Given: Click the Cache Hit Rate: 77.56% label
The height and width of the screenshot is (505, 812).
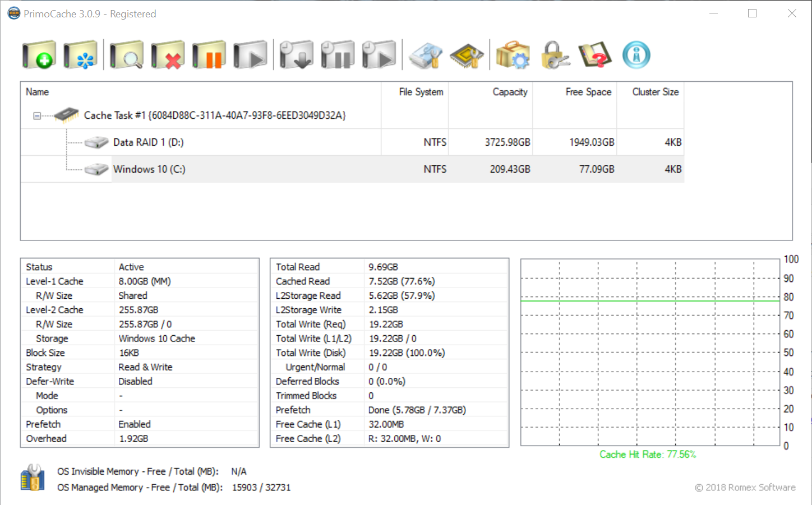Looking at the screenshot, I should (x=648, y=455).
